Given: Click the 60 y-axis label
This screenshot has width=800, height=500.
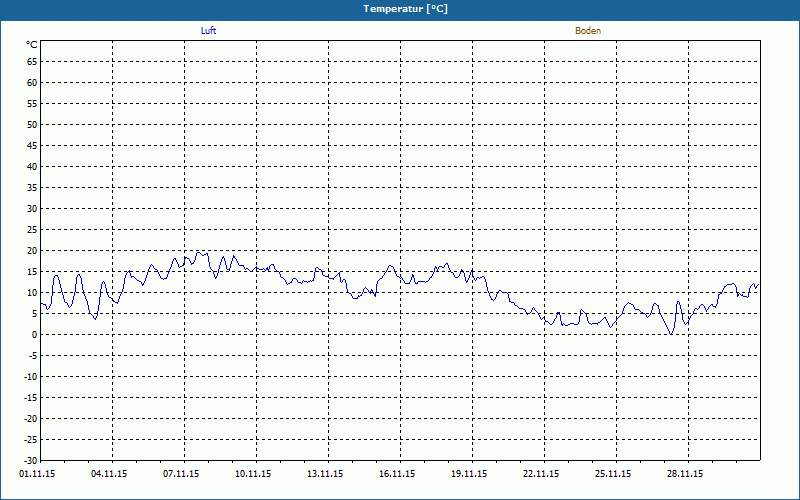Looking at the screenshot, I should (32, 83).
